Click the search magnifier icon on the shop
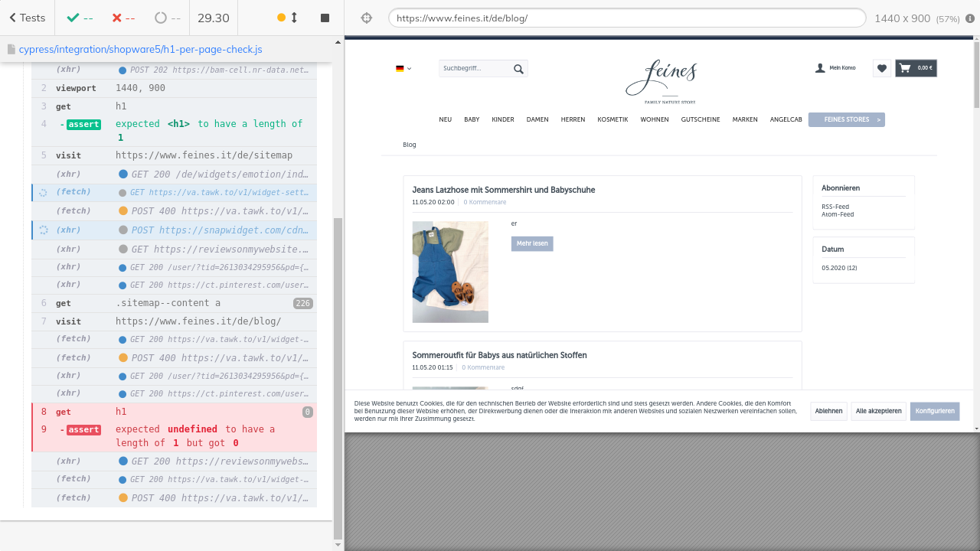 tap(518, 69)
